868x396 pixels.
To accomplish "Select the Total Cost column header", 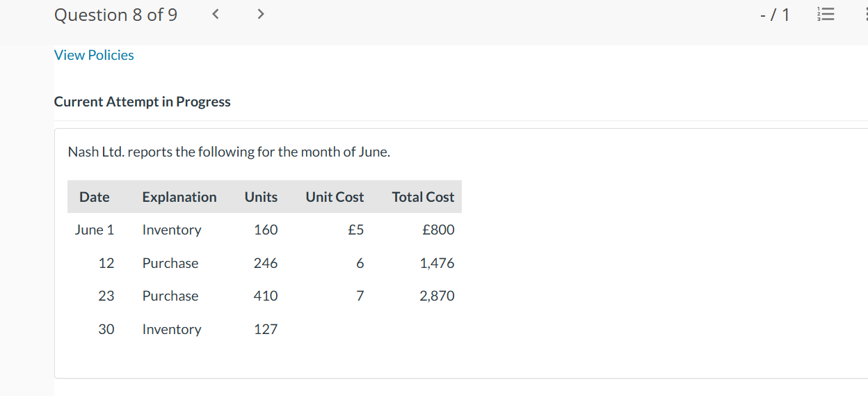I will tap(423, 197).
